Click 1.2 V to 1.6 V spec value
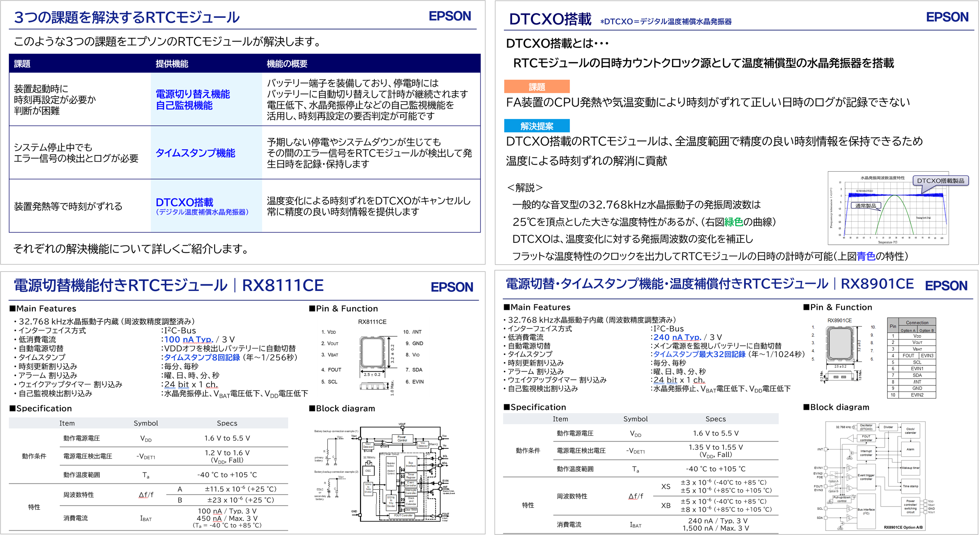This screenshot has width=980, height=535. click(227, 453)
